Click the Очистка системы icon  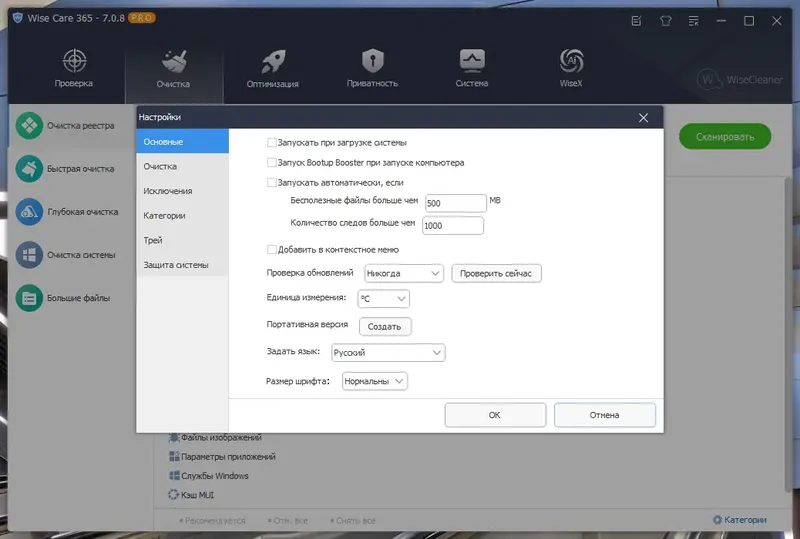point(29,255)
